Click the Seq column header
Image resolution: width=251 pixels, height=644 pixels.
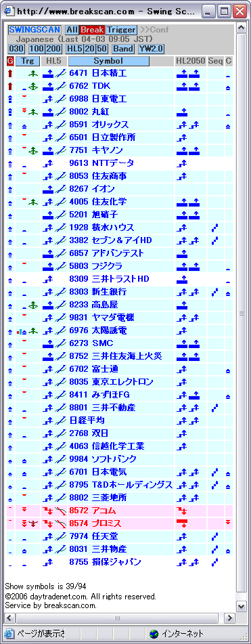tap(215, 61)
